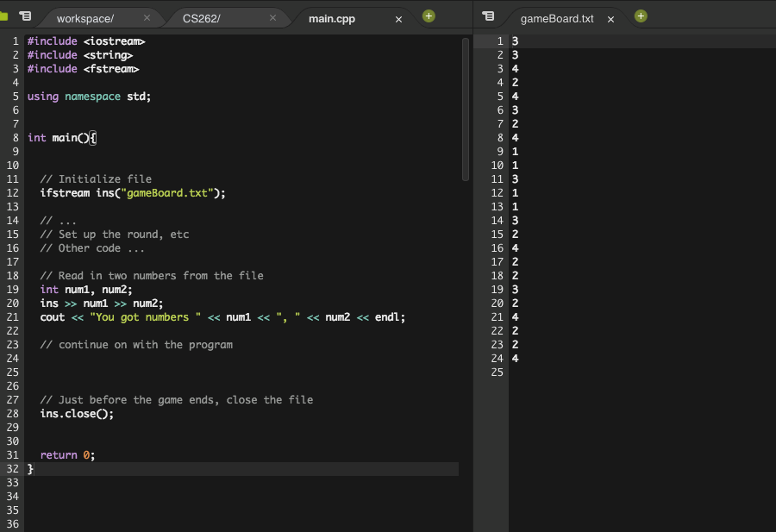Click line number 8 in the main.cpp gutter
The width and height of the screenshot is (776, 532).
tap(16, 138)
